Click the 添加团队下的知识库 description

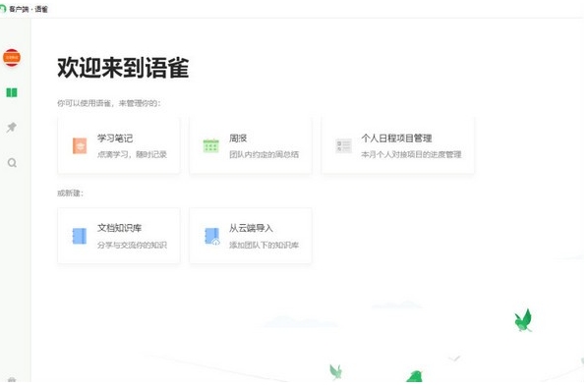pos(264,245)
